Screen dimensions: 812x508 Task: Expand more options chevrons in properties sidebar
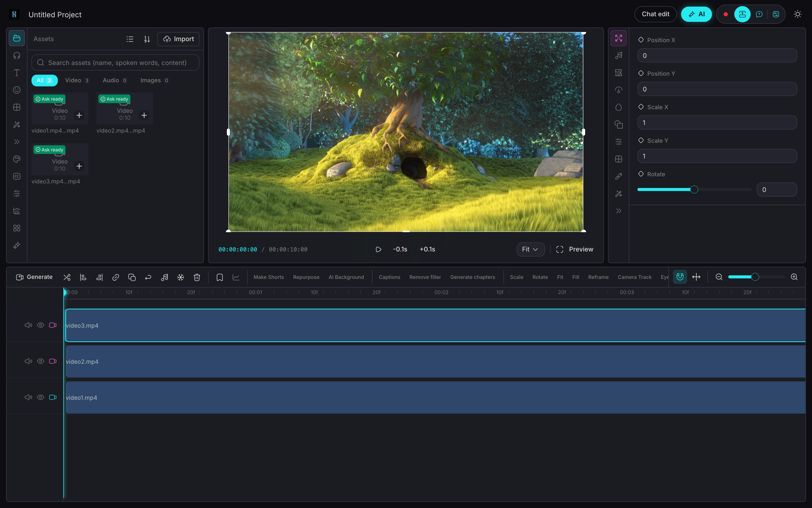pos(619,211)
